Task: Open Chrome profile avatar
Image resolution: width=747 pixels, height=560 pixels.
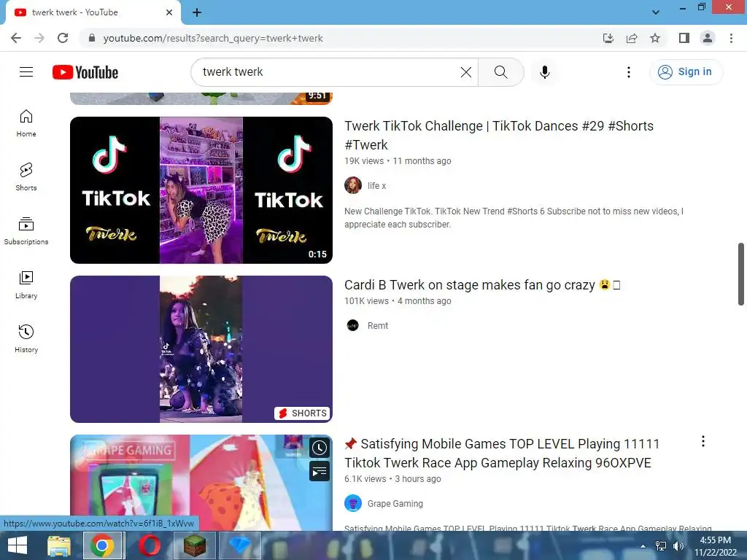Action: (708, 38)
